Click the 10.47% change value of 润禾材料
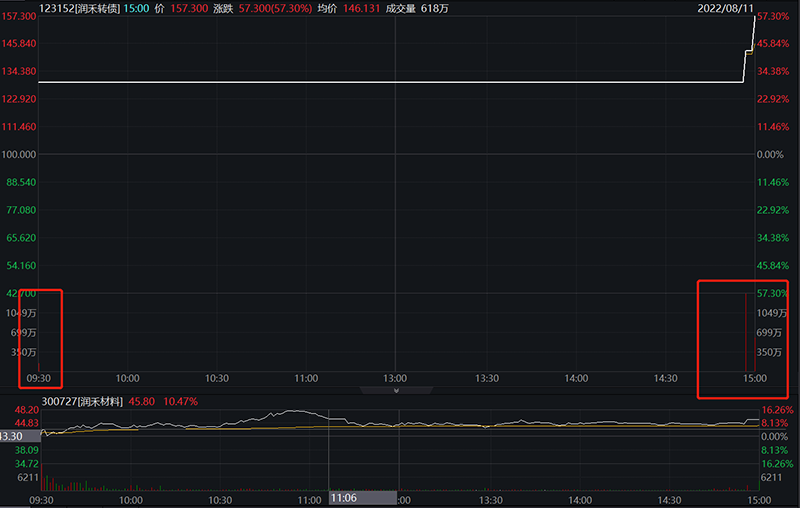This screenshot has height=508, width=800. tap(180, 401)
